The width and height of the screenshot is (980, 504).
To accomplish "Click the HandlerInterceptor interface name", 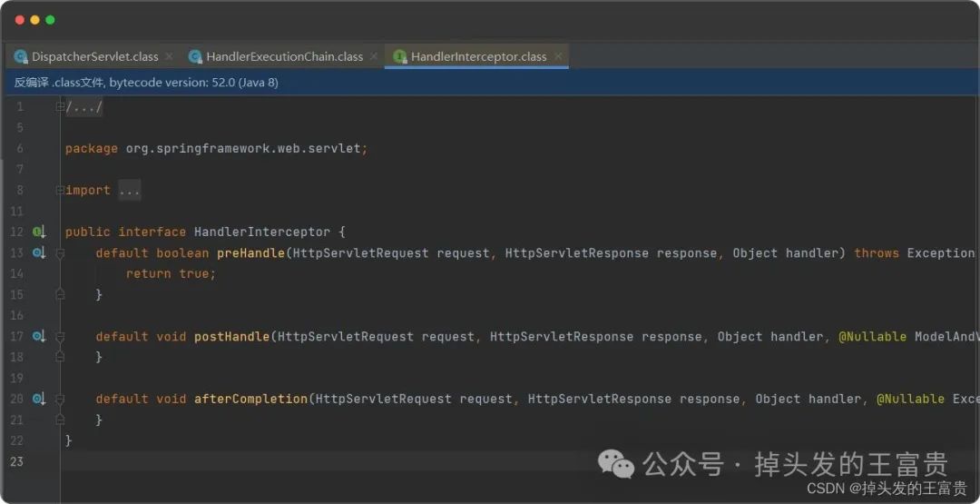I will tap(262, 232).
